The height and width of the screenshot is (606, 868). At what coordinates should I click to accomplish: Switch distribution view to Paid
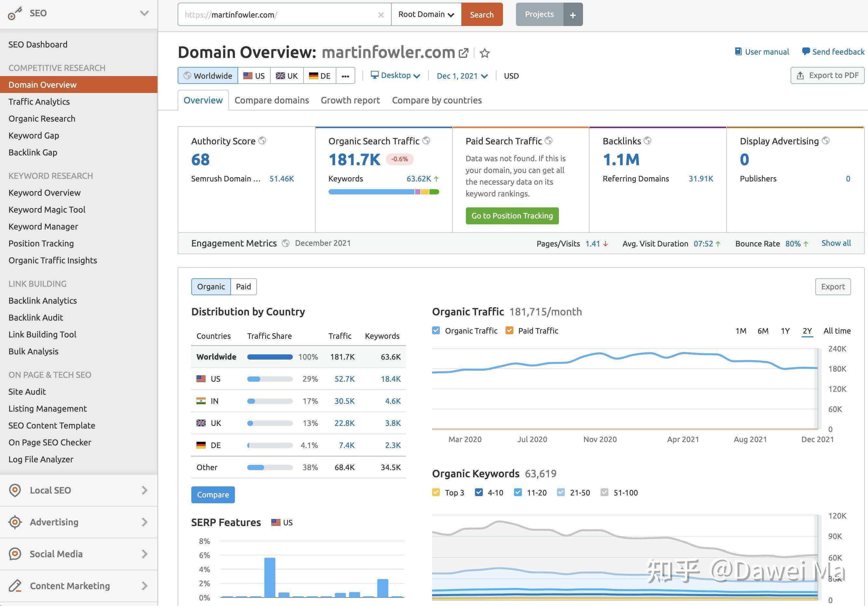[243, 287]
